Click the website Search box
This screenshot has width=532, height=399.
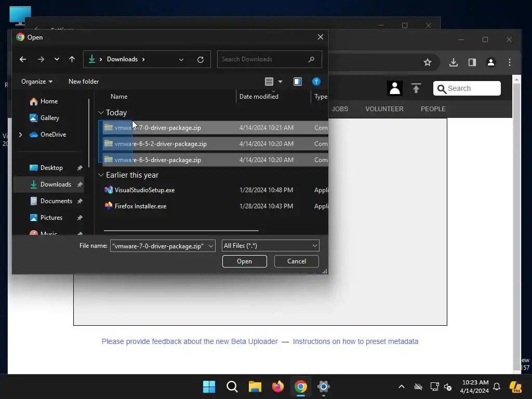tap(467, 88)
